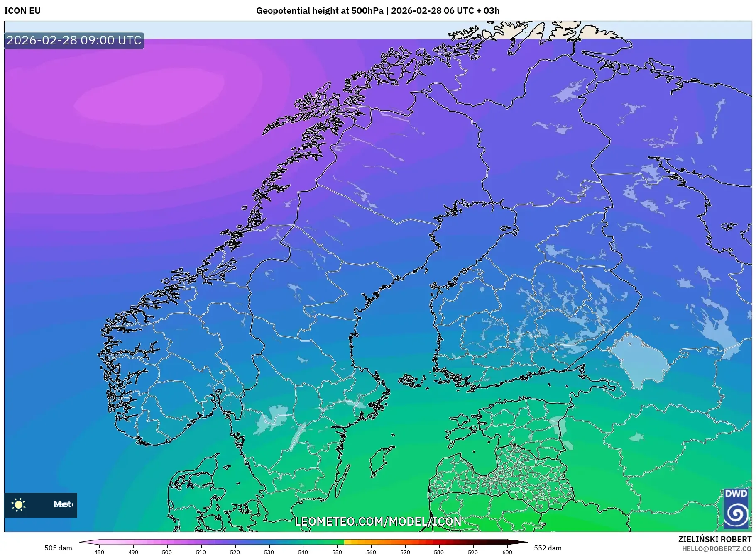Select the 600 end of the scale
This screenshot has width=756, height=555.
point(508,552)
